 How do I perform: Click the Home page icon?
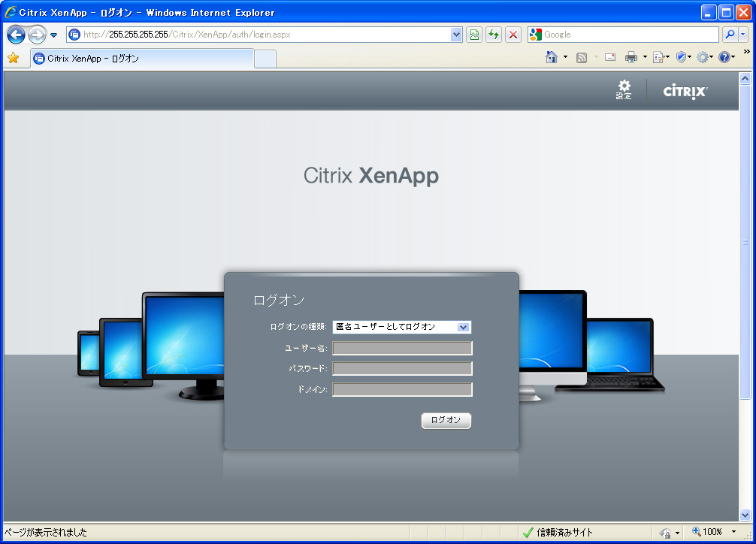click(x=552, y=57)
